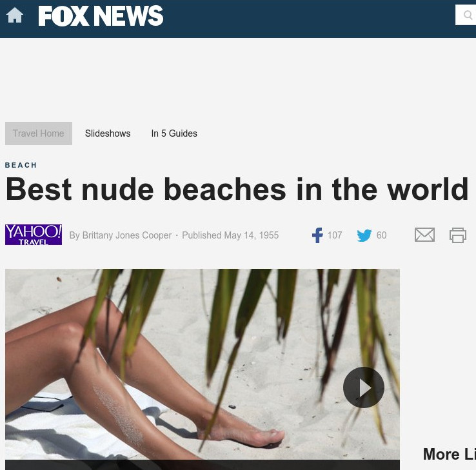This screenshot has width=476, height=470.
Task: Click the Twitter share count 60
Action: 382,235
